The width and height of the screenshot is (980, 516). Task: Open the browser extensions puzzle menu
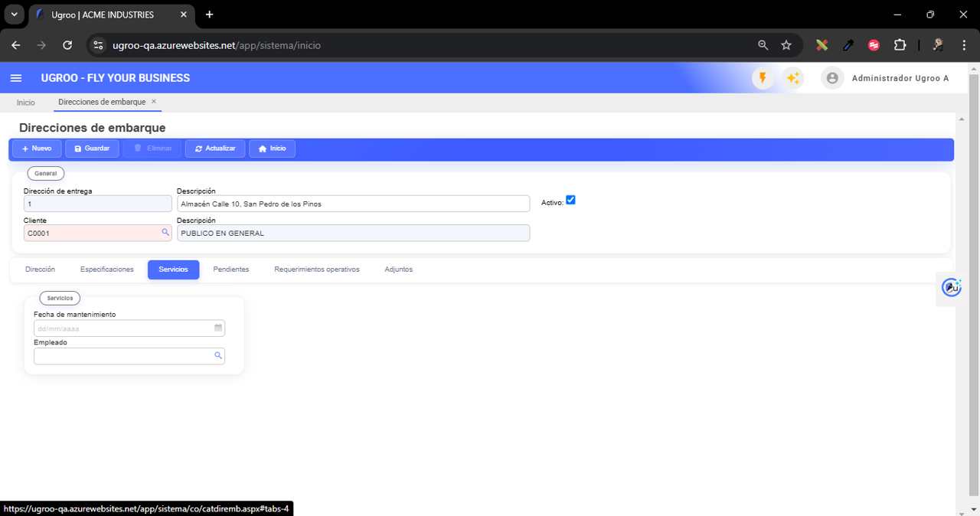(x=900, y=45)
